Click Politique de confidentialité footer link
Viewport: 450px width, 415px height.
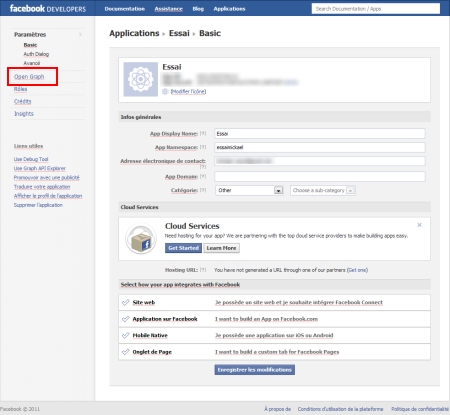(x=420, y=409)
